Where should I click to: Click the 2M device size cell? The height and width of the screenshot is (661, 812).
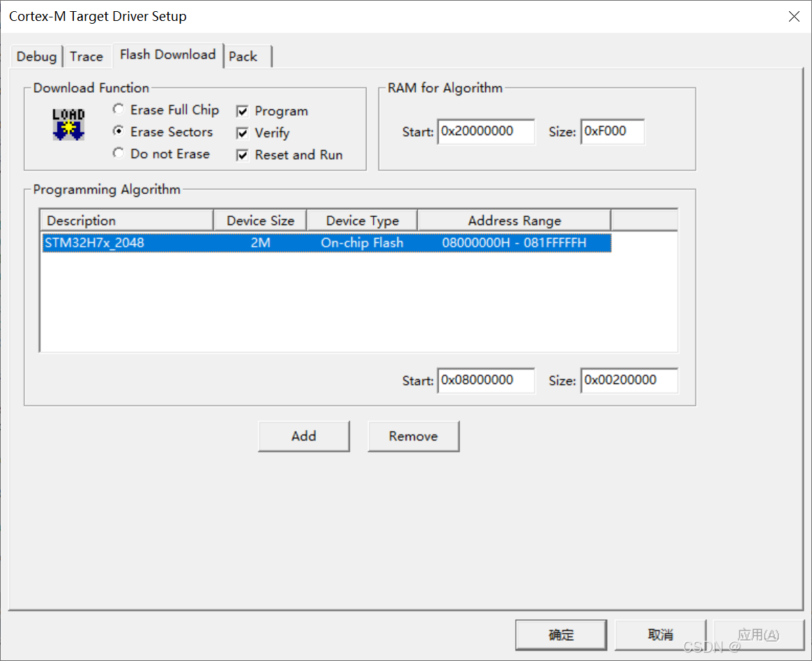point(261,243)
